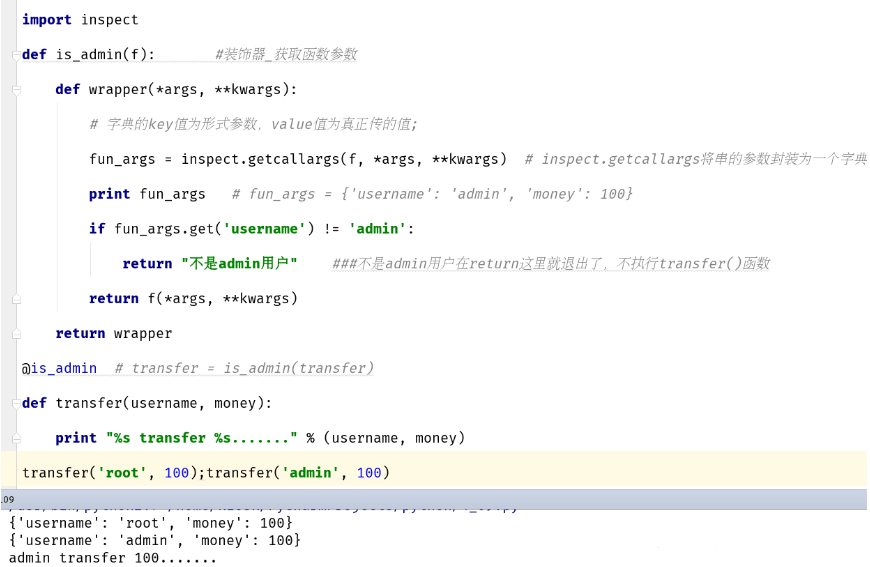Screen dimensions: 870x567
Task: Click fold end marker beside the transfer print line
Action: click(x=16, y=438)
